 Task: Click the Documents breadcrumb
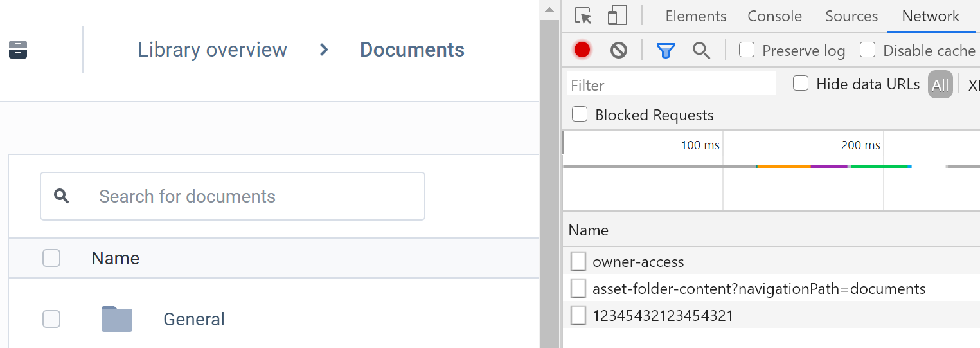(412, 50)
